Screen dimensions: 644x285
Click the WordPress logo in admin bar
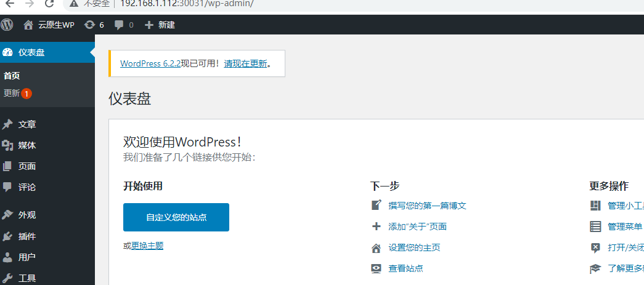point(7,25)
